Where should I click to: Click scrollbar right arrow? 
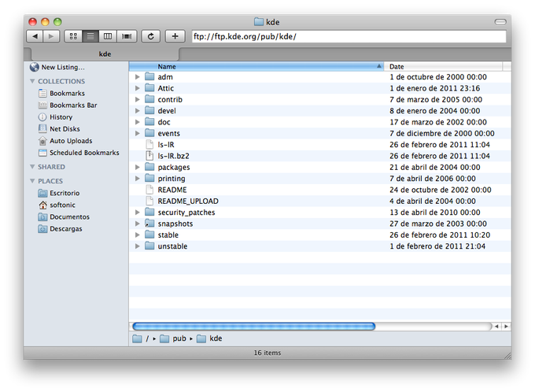pyautogui.click(x=506, y=327)
